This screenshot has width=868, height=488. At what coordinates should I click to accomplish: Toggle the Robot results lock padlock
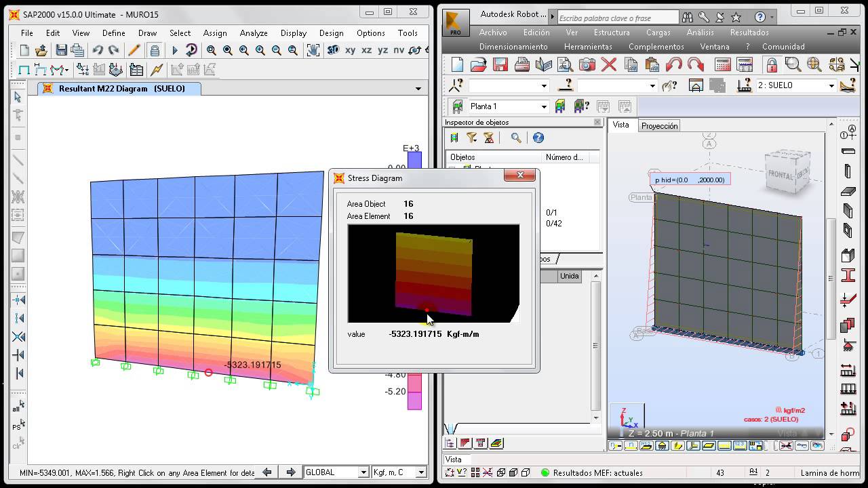tap(771, 64)
